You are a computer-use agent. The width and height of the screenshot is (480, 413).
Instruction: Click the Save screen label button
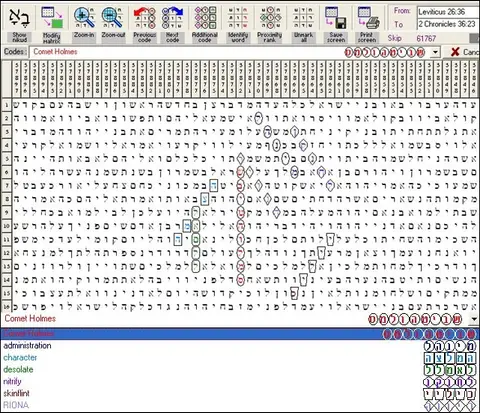tap(336, 37)
